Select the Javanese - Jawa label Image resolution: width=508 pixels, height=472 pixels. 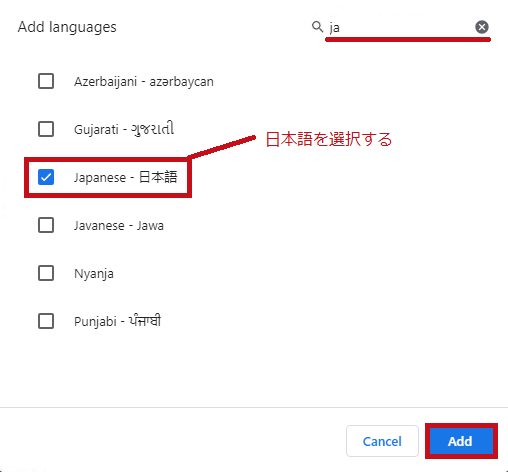click(x=119, y=226)
